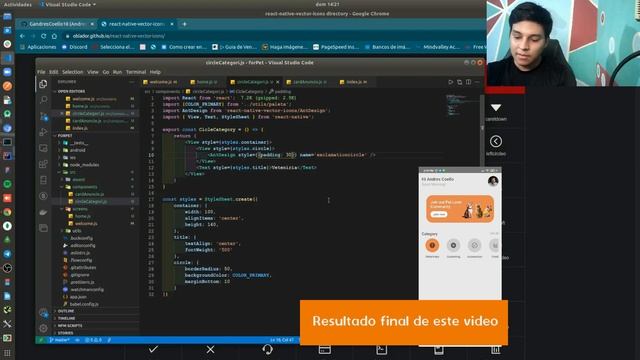Open the Source Control view in the activity bar
This screenshot has height=360, width=640.
click(x=43, y=116)
